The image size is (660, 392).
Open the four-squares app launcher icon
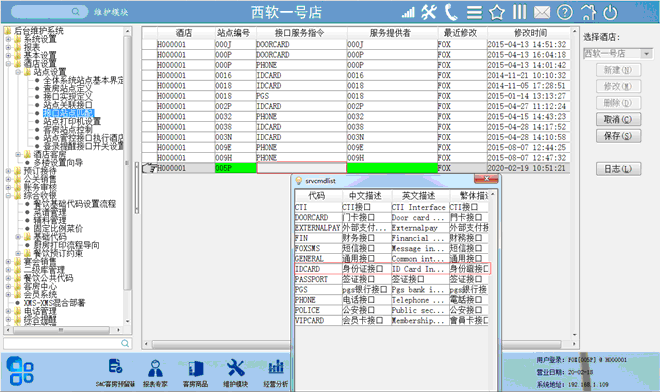(x=20, y=371)
